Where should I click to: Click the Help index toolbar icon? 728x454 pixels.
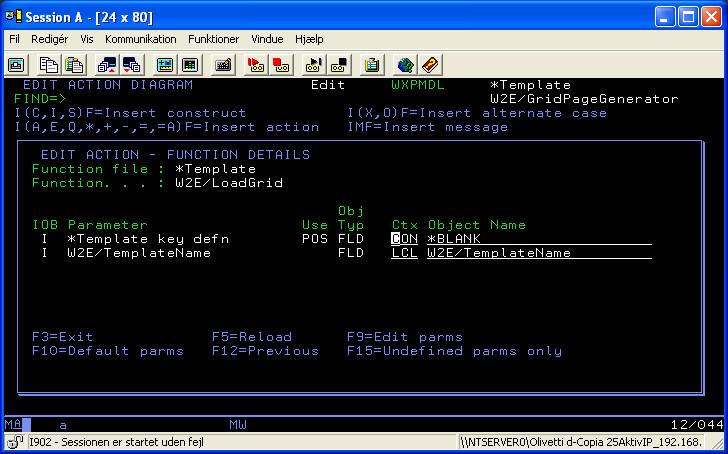pyautogui.click(x=430, y=65)
